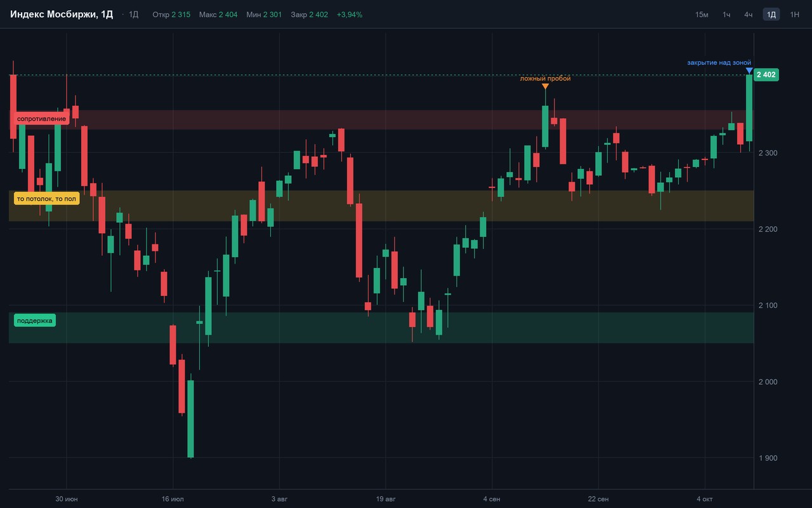Click the Индекс Мосбиржи, 1Д title
The width and height of the screenshot is (812, 508).
click(62, 14)
